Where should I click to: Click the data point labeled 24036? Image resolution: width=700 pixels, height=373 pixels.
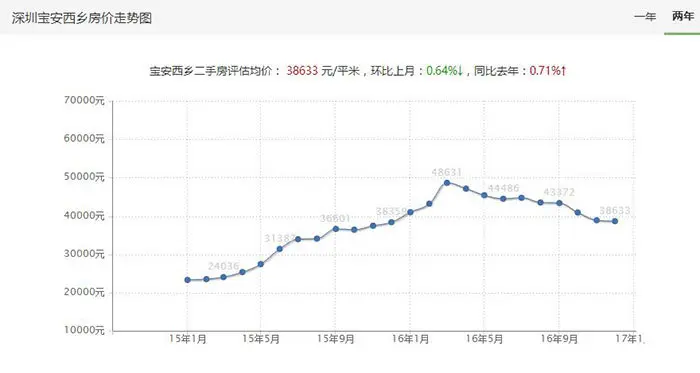[x=224, y=277]
